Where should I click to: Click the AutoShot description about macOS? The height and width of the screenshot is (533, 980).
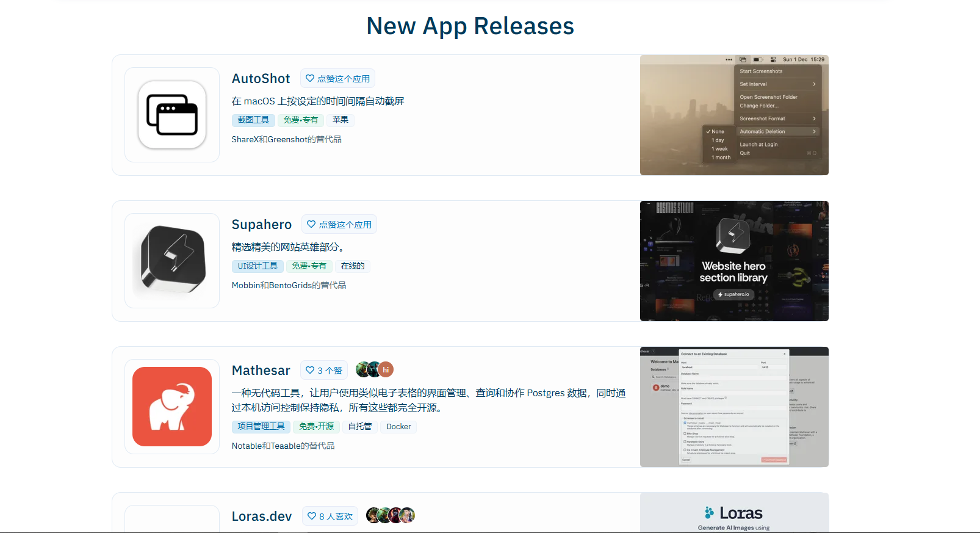coord(318,101)
